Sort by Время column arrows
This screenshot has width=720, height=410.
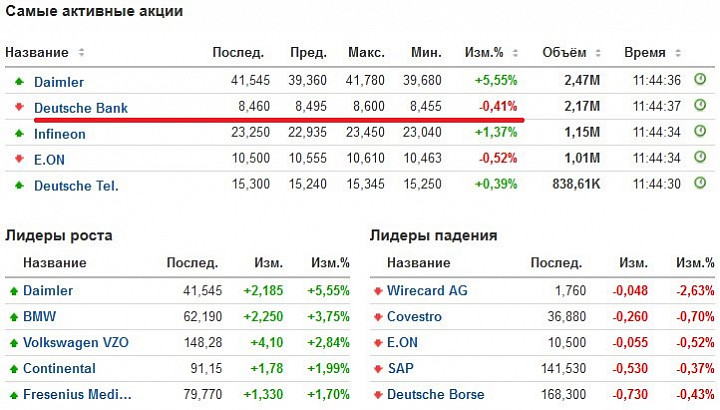click(x=678, y=53)
